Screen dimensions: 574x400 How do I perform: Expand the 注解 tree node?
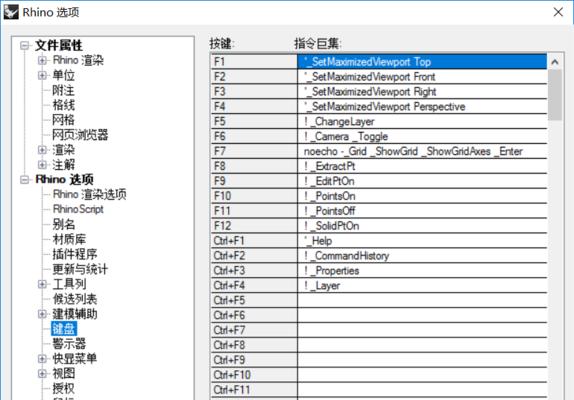42,165
